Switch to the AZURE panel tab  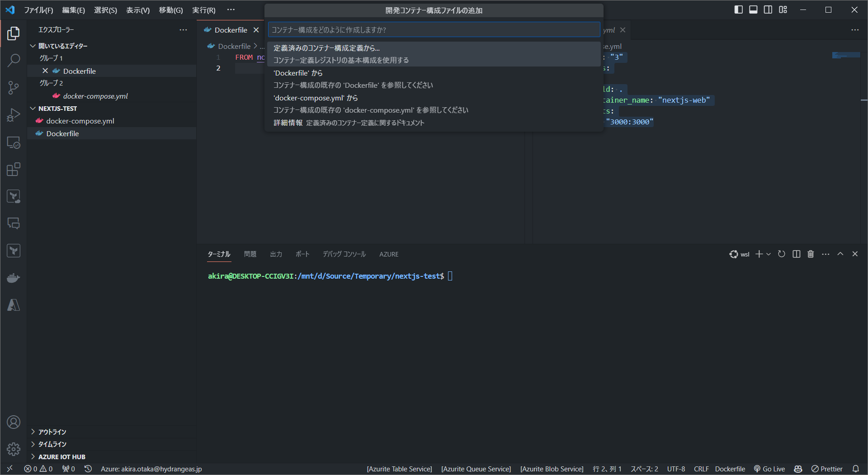tap(389, 254)
